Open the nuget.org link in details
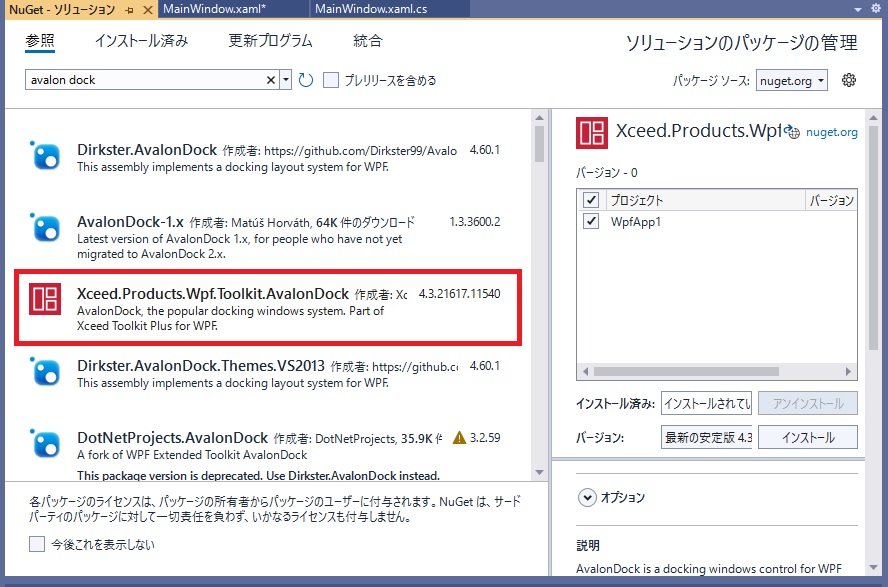Screen dimensions: 888x587 tap(831, 132)
